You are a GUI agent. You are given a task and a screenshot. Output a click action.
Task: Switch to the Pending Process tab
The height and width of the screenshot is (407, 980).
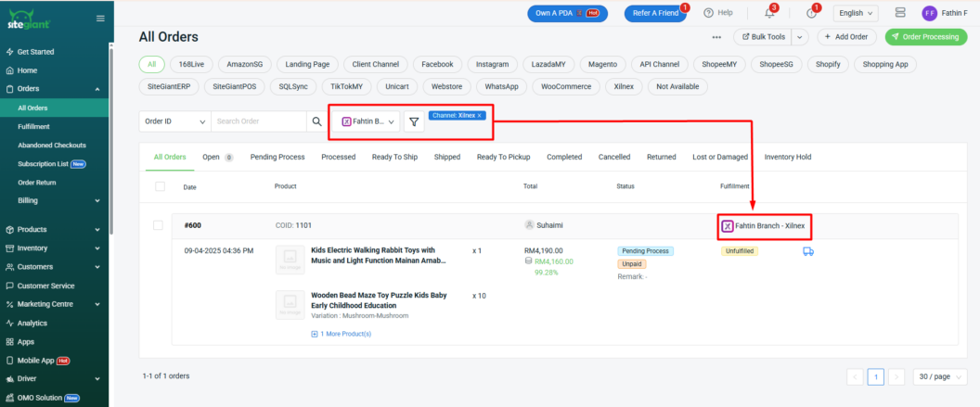pos(277,157)
